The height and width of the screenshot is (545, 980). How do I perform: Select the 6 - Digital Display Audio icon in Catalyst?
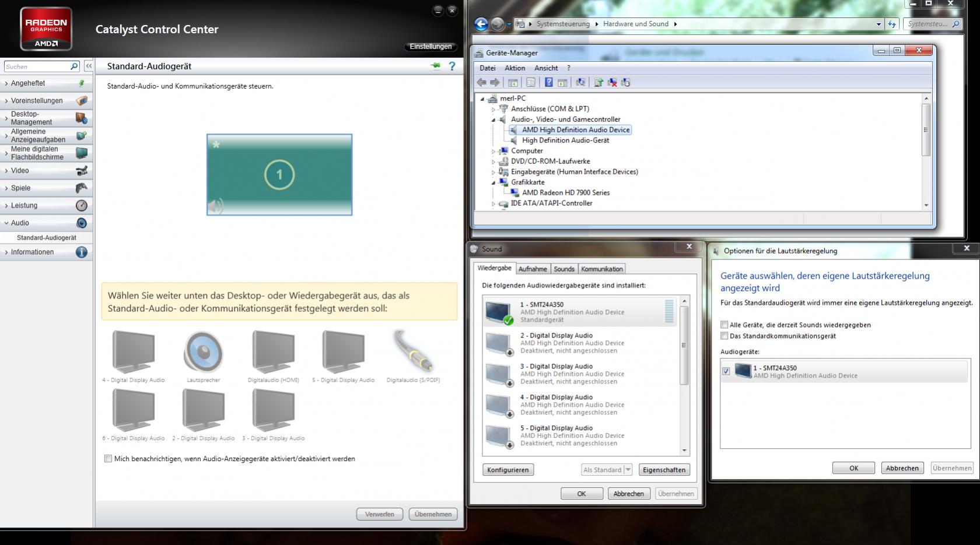click(x=134, y=410)
